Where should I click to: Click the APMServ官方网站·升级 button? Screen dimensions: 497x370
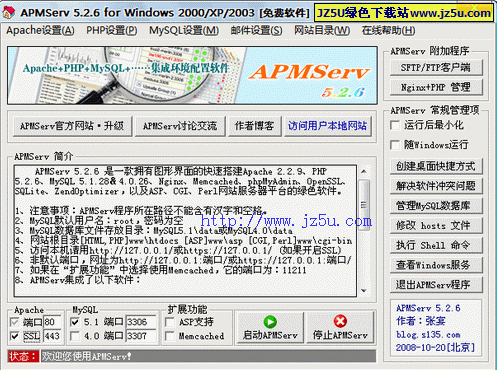(72, 126)
